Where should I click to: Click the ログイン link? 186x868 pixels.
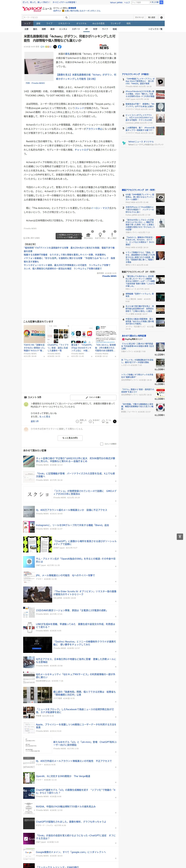[x=57, y=11]
